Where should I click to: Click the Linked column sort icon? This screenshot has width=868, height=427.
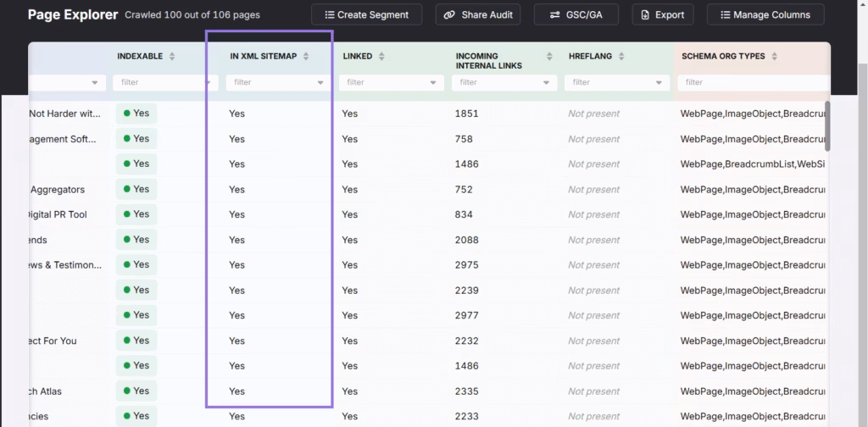[381, 57]
